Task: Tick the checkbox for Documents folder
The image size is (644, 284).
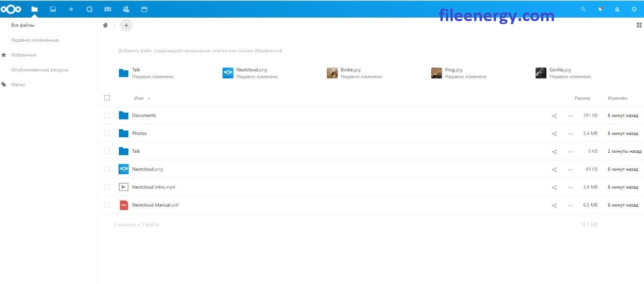Action: pos(107,115)
